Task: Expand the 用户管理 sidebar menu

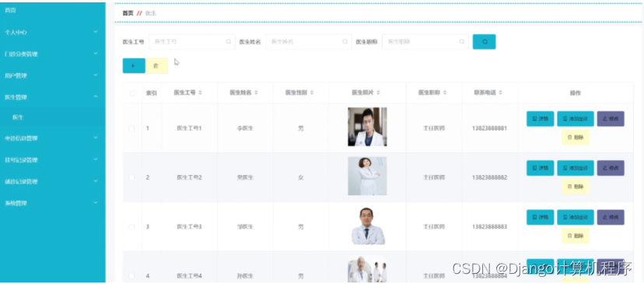Action: [53, 75]
